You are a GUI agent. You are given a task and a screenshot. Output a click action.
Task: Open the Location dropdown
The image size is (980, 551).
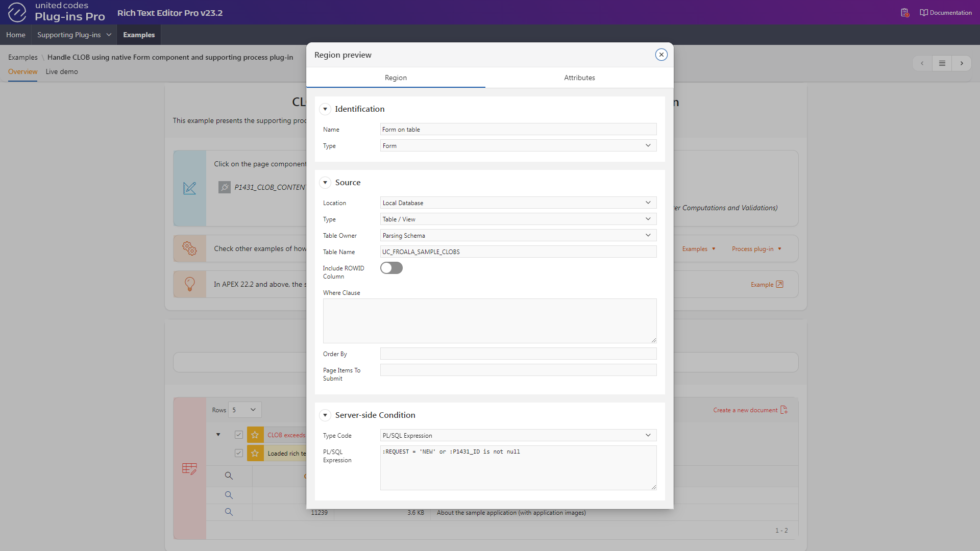pos(518,203)
